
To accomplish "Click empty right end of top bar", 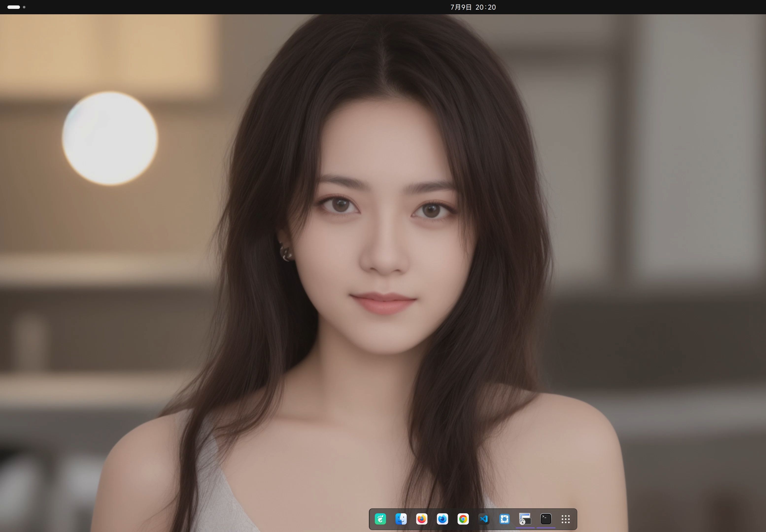I will [734, 7].
